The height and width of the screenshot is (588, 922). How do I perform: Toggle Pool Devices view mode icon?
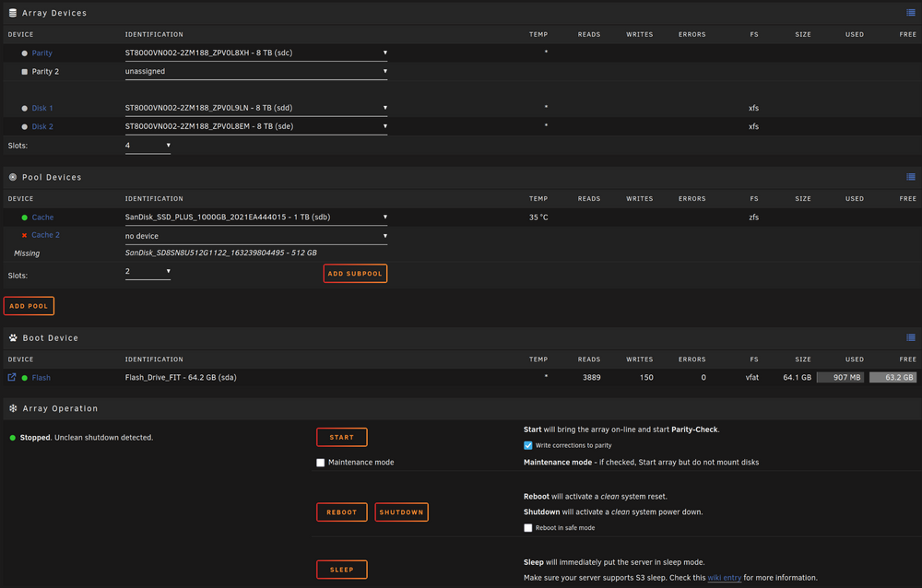(910, 176)
